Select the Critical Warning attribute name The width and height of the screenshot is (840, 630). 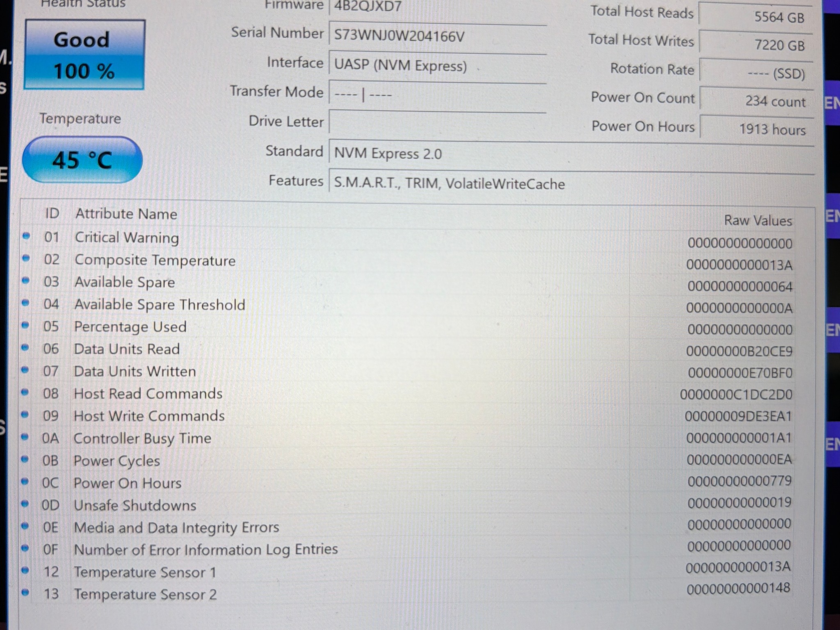pyautogui.click(x=127, y=237)
